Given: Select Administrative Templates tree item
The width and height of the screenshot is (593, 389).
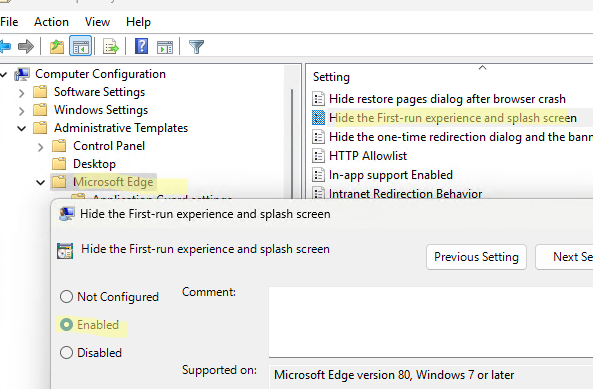Looking at the screenshot, I should [121, 128].
